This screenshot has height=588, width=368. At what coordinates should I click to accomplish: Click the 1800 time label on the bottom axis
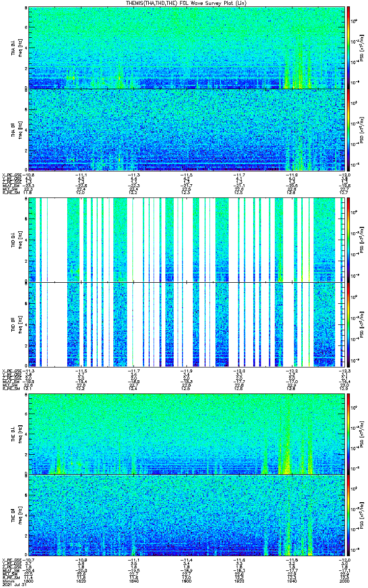[x=28, y=581]
